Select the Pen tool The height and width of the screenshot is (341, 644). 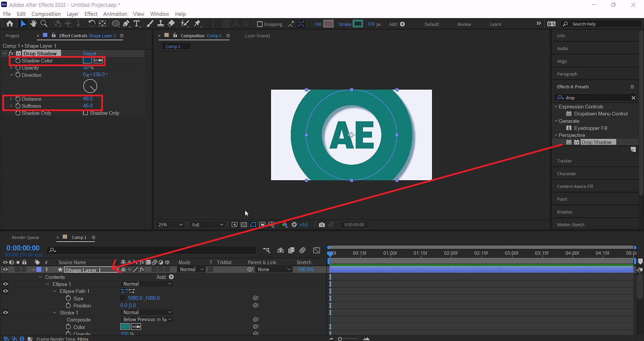126,23
